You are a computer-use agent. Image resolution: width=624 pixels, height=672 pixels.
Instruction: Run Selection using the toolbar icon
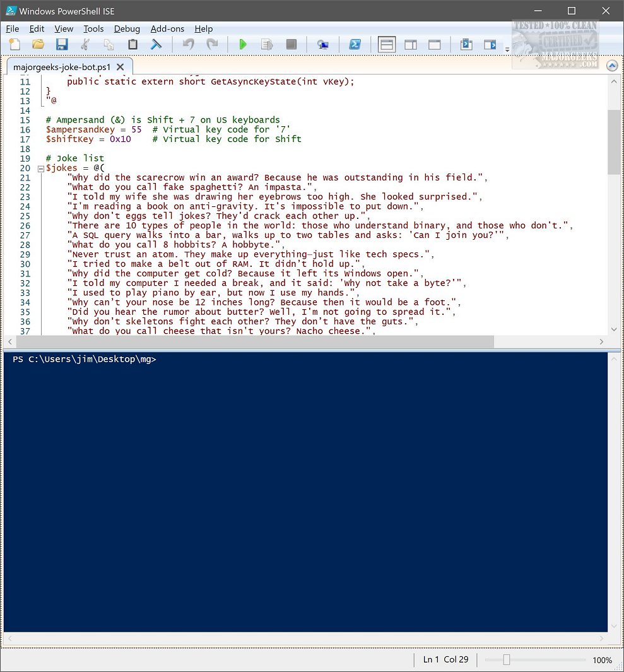pyautogui.click(x=267, y=44)
